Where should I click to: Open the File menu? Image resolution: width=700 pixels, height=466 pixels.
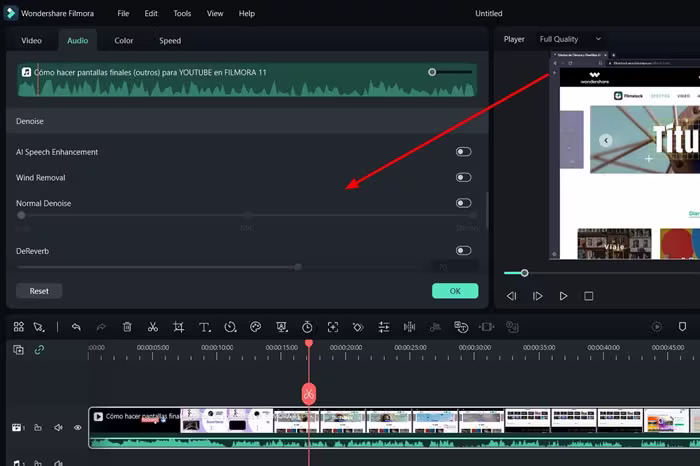pos(123,13)
